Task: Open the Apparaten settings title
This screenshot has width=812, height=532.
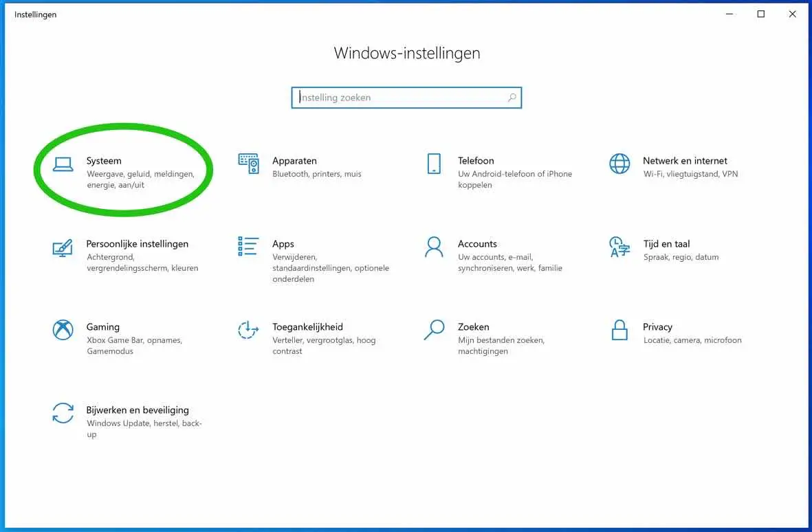Action: pyautogui.click(x=294, y=161)
